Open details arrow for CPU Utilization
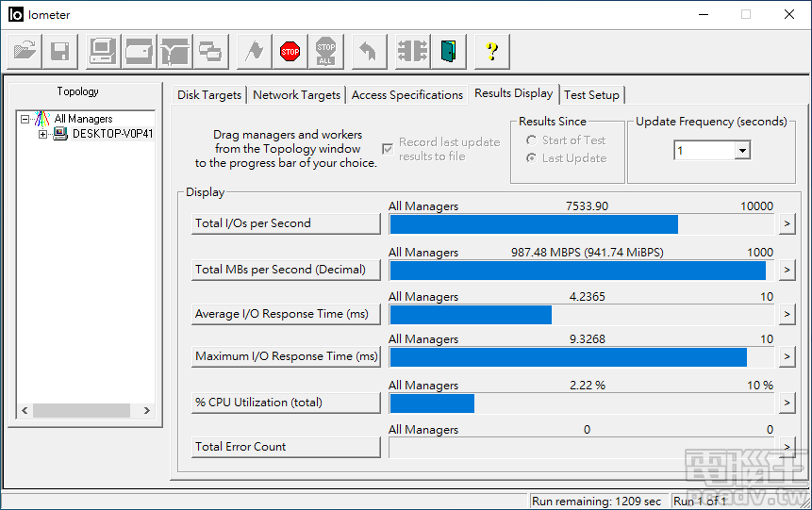 [x=787, y=403]
